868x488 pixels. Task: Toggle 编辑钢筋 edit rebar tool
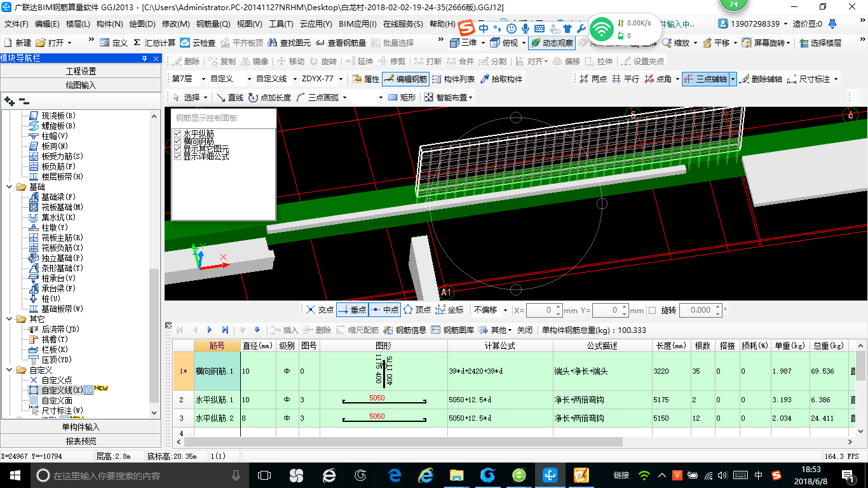click(x=405, y=79)
